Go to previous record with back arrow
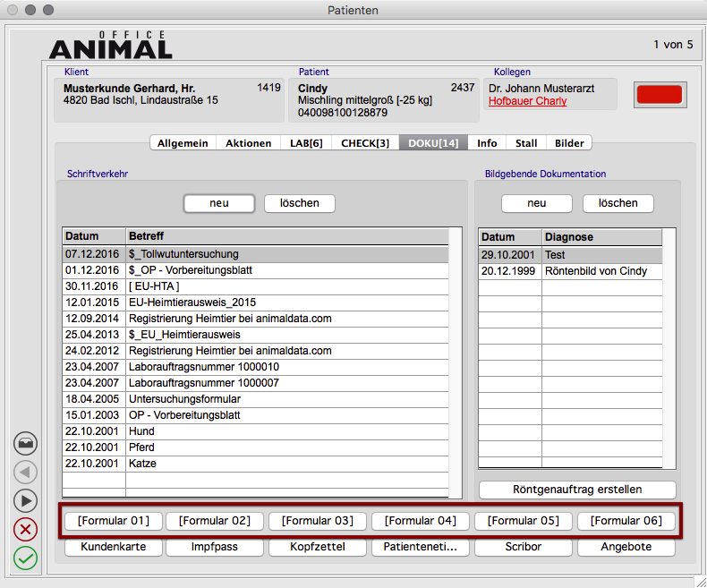707x588 pixels. click(26, 472)
